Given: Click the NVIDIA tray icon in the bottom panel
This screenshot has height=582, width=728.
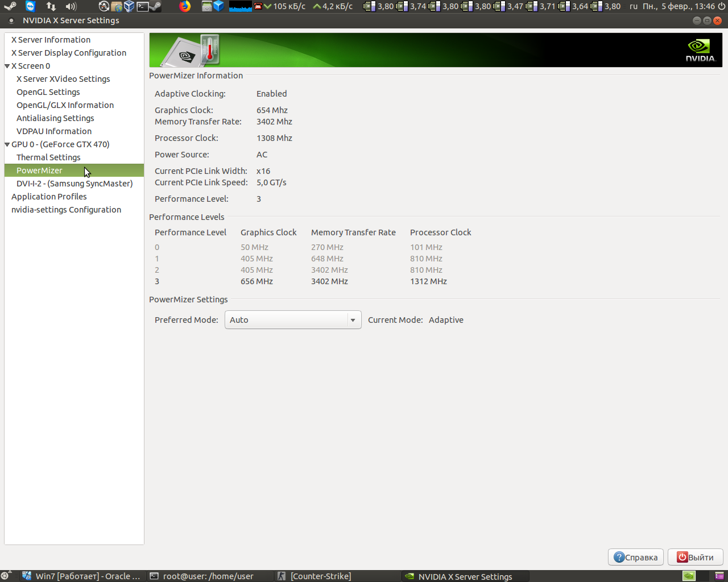Looking at the screenshot, I should tap(689, 576).
